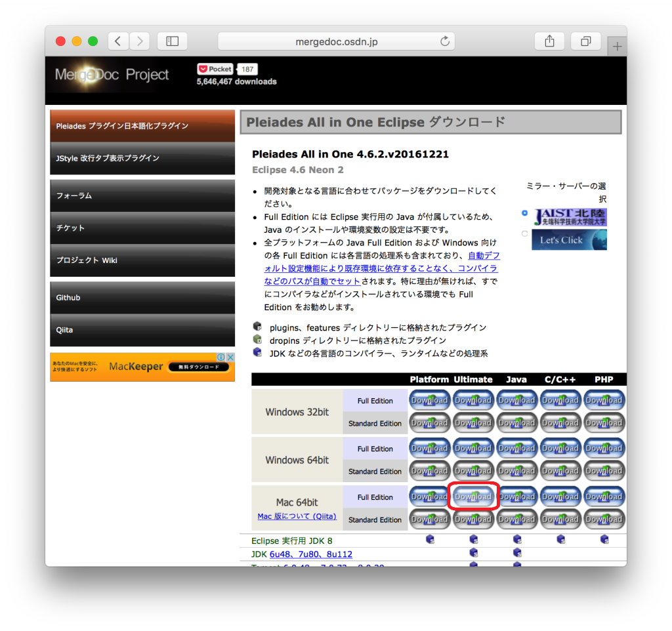Click the Pocket save button

click(215, 69)
